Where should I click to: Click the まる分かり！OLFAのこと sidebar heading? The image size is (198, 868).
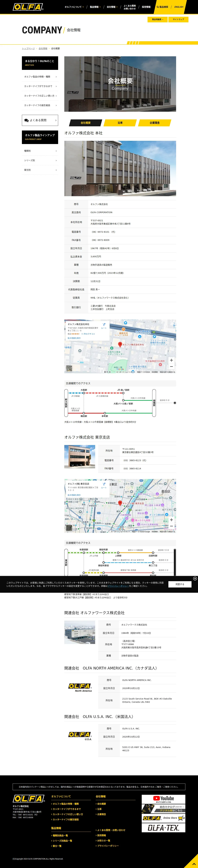tap(40, 63)
